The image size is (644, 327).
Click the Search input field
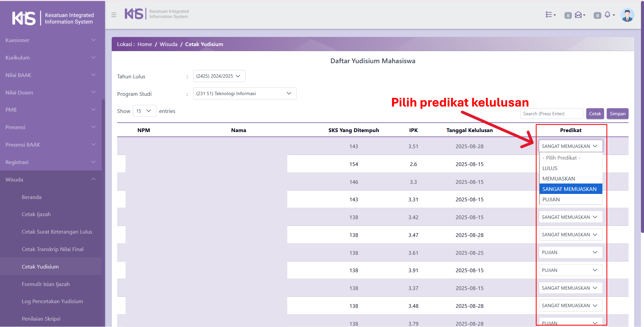[551, 114]
